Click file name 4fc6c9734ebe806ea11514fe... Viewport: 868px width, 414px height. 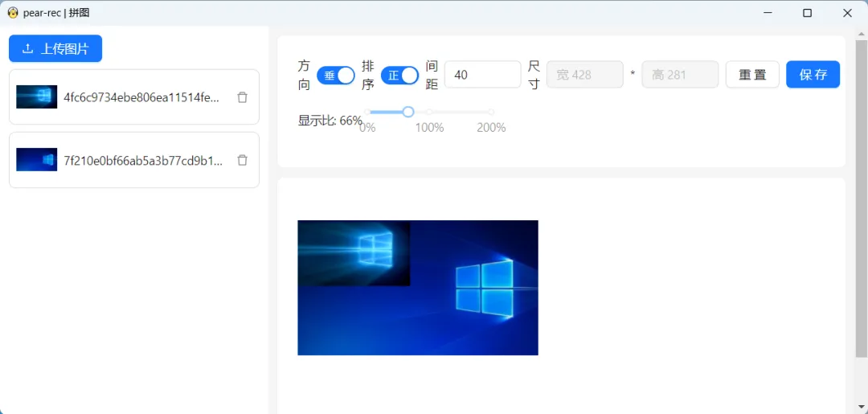(141, 97)
